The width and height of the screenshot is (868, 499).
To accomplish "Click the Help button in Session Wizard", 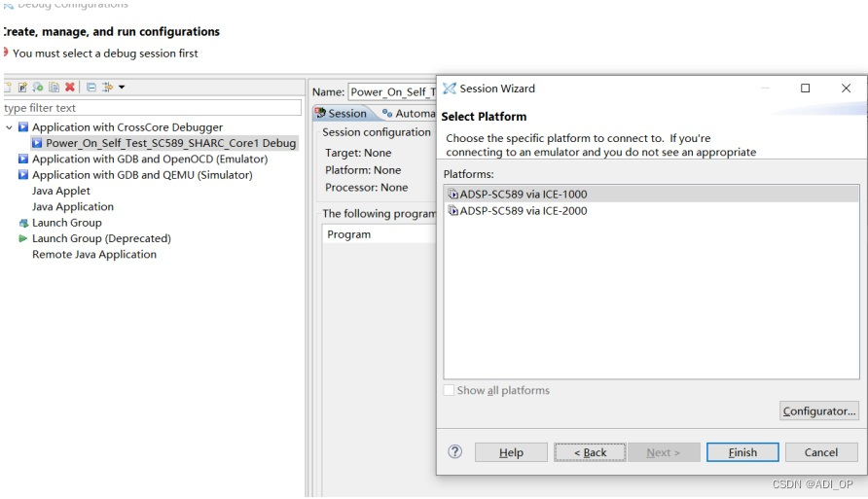I will [x=511, y=452].
